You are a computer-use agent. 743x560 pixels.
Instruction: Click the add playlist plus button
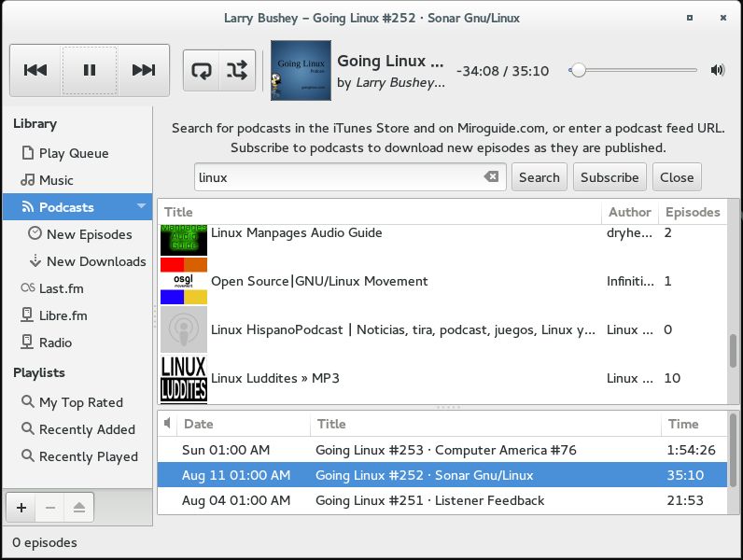click(x=21, y=508)
